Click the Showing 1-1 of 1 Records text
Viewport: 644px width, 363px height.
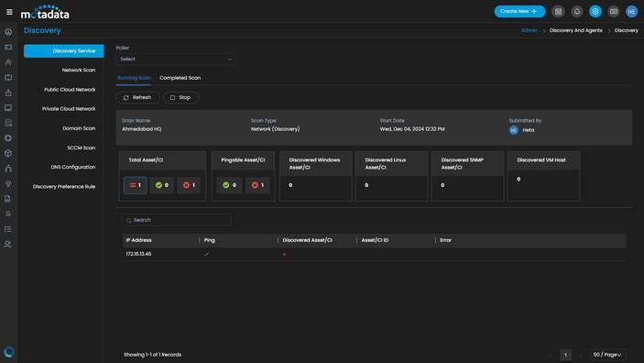[x=152, y=355]
